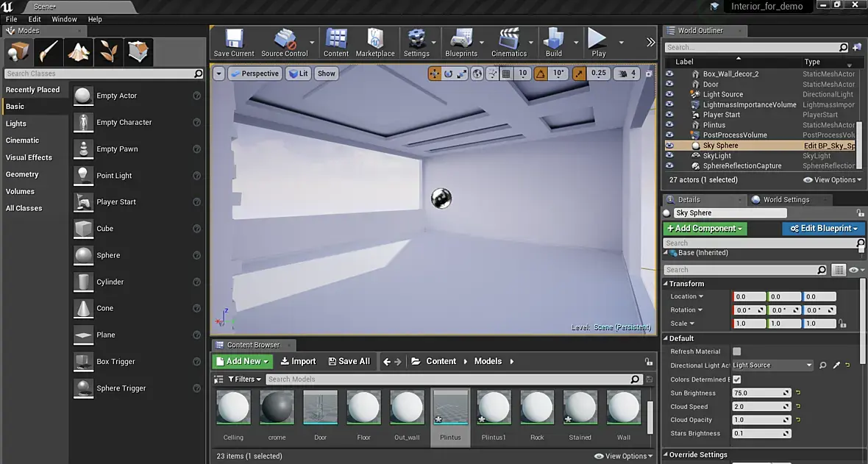Viewport: 868px width, 464px height.
Task: Select the Landscape mode icon
Action: coord(79,52)
